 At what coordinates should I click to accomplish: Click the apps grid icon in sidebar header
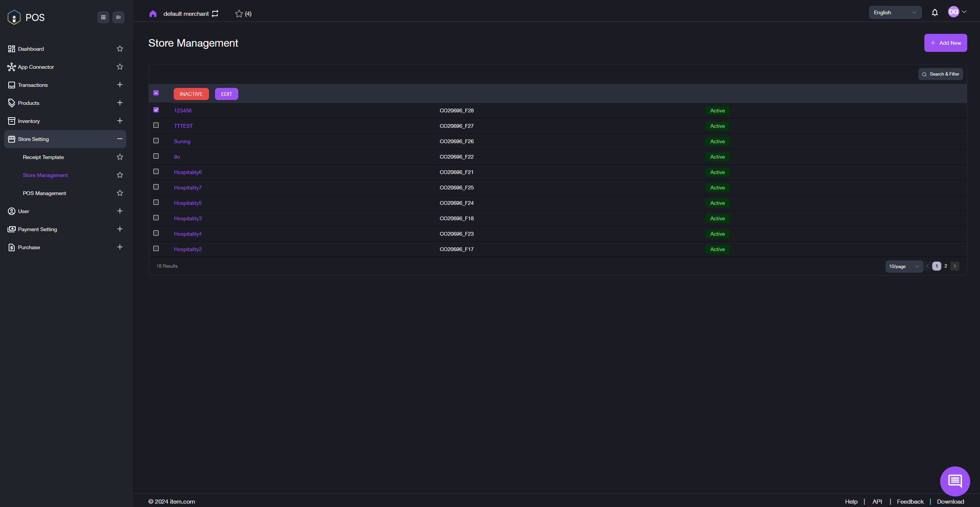pos(103,17)
